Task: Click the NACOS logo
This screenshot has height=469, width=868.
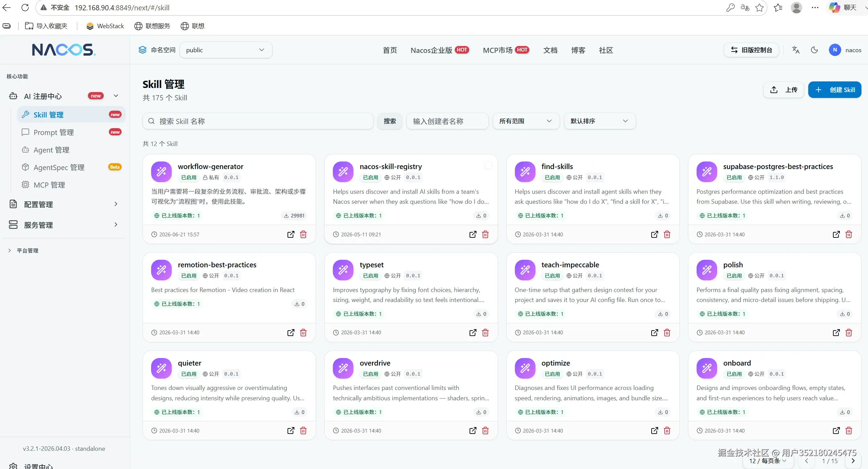Action: coord(64,50)
